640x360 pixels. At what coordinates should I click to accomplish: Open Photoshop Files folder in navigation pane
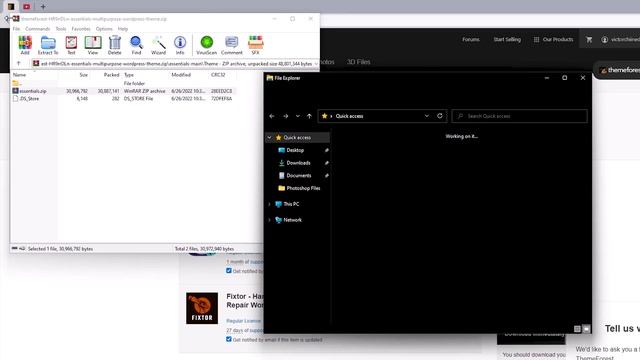303,188
